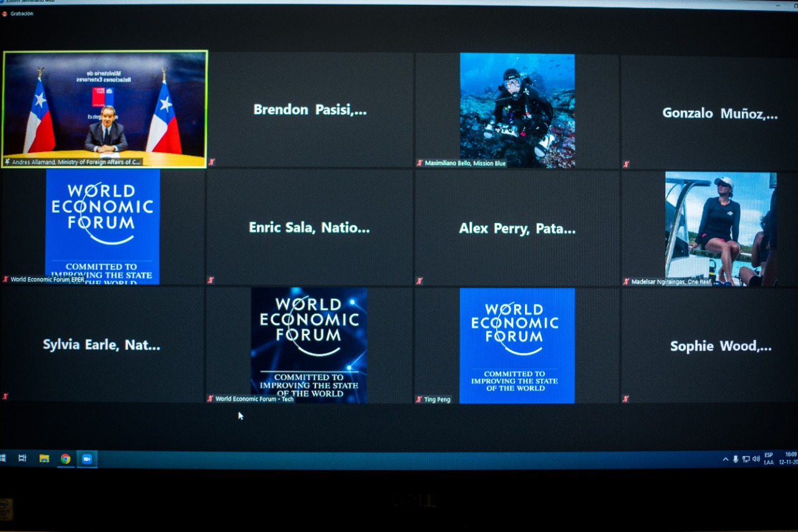Viewport: 798px width, 532px height.
Task: Click muted mic icon beside World Economic Forum - Tech
Action: [210, 399]
